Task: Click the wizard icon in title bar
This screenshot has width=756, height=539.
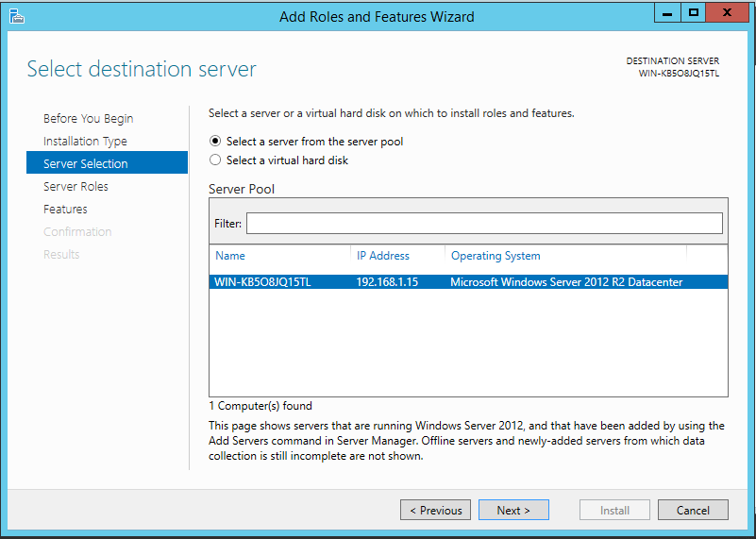Action: click(x=16, y=16)
